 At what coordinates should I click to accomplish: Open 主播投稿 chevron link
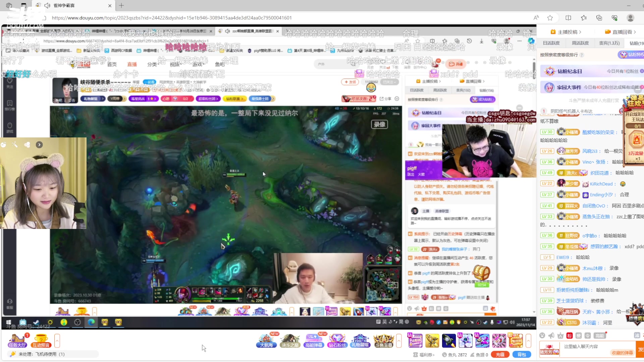[566, 32]
